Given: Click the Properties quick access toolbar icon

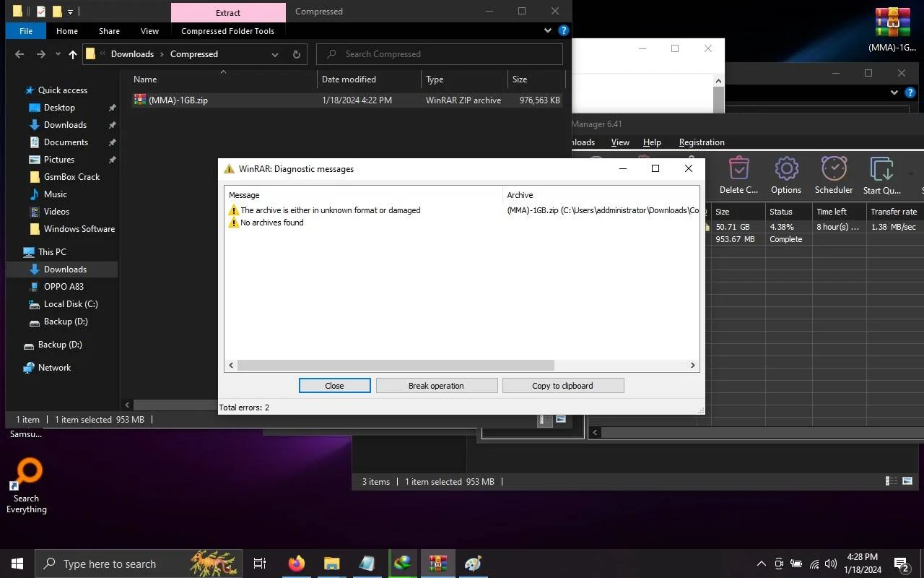Looking at the screenshot, I should pyautogui.click(x=41, y=12).
